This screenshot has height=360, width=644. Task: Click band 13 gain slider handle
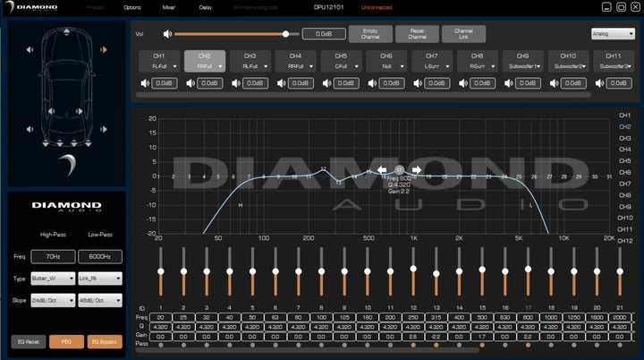click(x=436, y=274)
